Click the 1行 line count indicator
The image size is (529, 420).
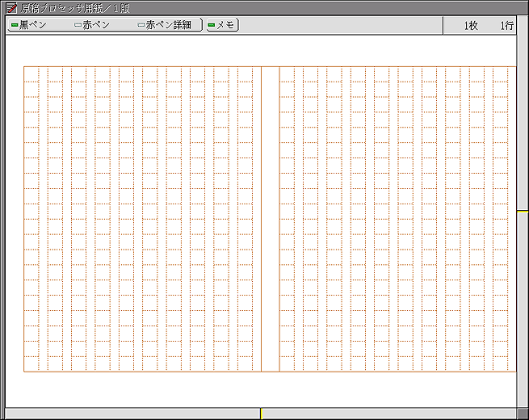coord(506,26)
